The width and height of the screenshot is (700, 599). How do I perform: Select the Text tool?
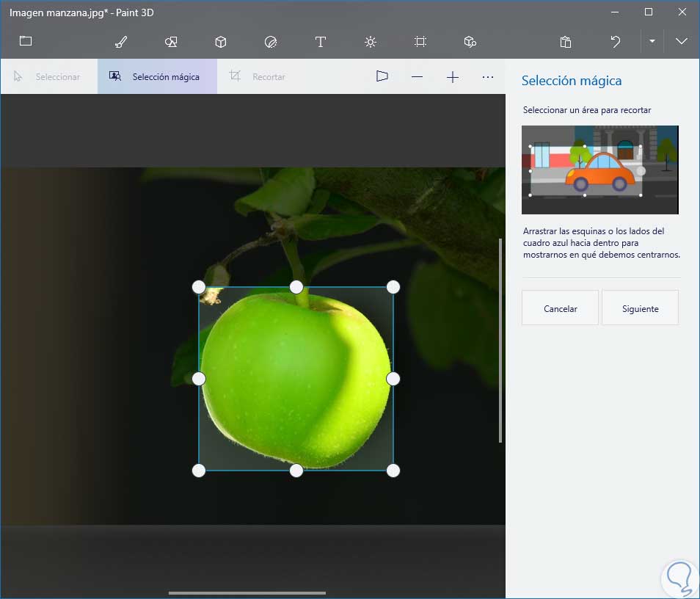[x=320, y=42]
